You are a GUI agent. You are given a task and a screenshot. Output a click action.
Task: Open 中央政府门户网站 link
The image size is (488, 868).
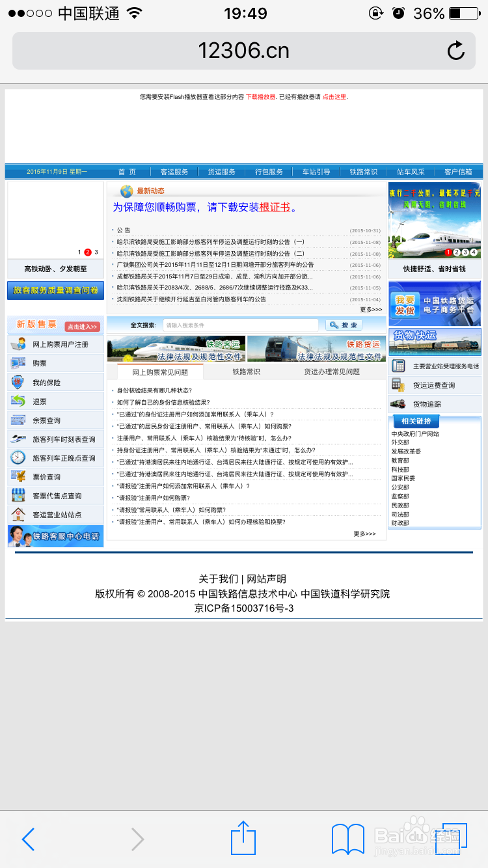pyautogui.click(x=415, y=434)
